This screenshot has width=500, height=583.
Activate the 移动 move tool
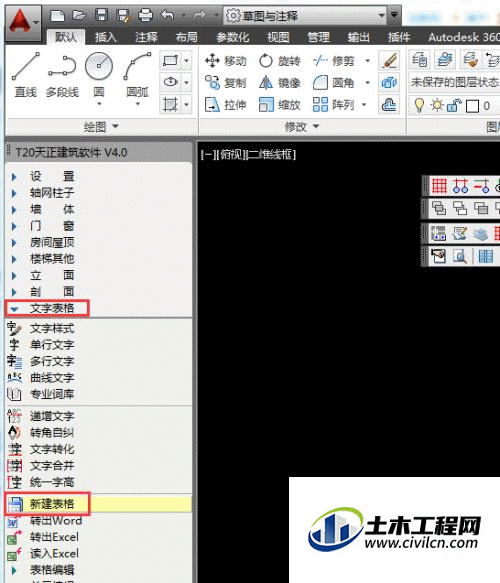coord(226,61)
